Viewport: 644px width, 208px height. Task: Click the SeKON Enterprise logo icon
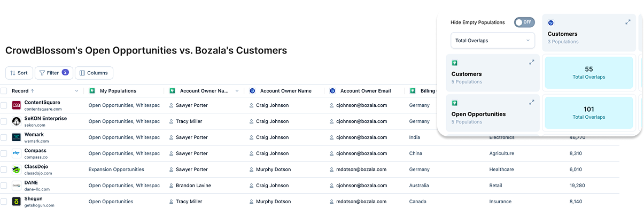(17, 121)
